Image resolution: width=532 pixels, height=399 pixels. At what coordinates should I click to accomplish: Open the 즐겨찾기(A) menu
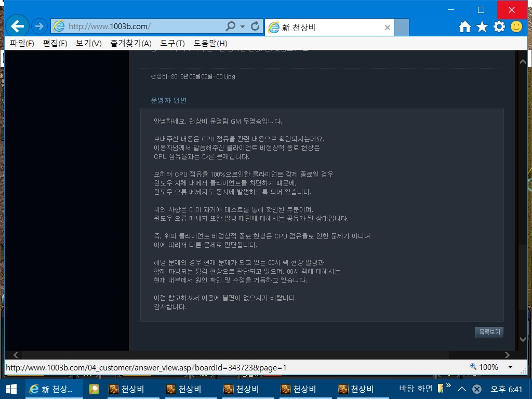click(x=131, y=44)
